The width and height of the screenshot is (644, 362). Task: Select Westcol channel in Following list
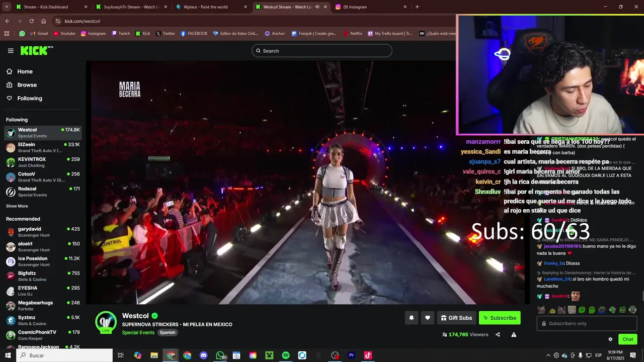click(43, 133)
